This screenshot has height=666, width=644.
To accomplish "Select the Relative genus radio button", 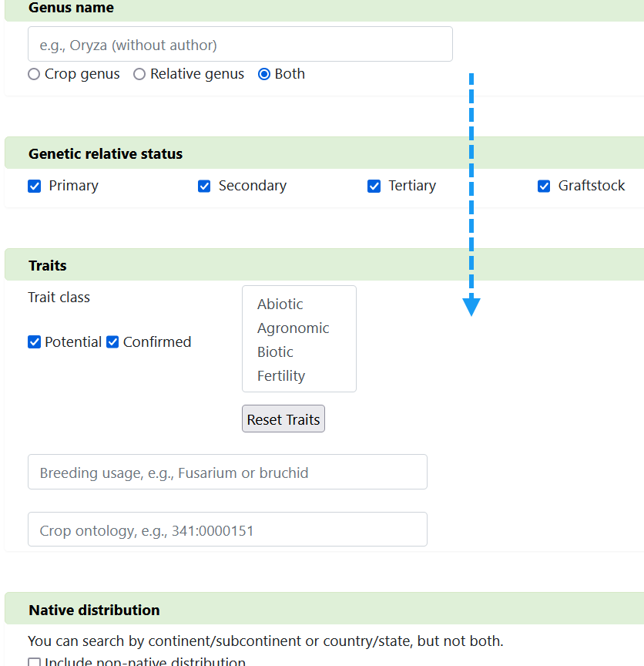I will pos(139,74).
